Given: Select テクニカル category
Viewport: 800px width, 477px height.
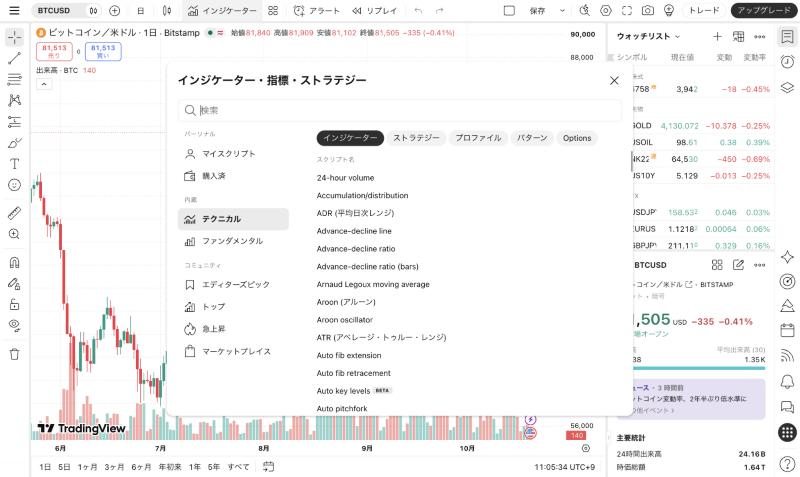Looking at the screenshot, I should click(x=233, y=219).
